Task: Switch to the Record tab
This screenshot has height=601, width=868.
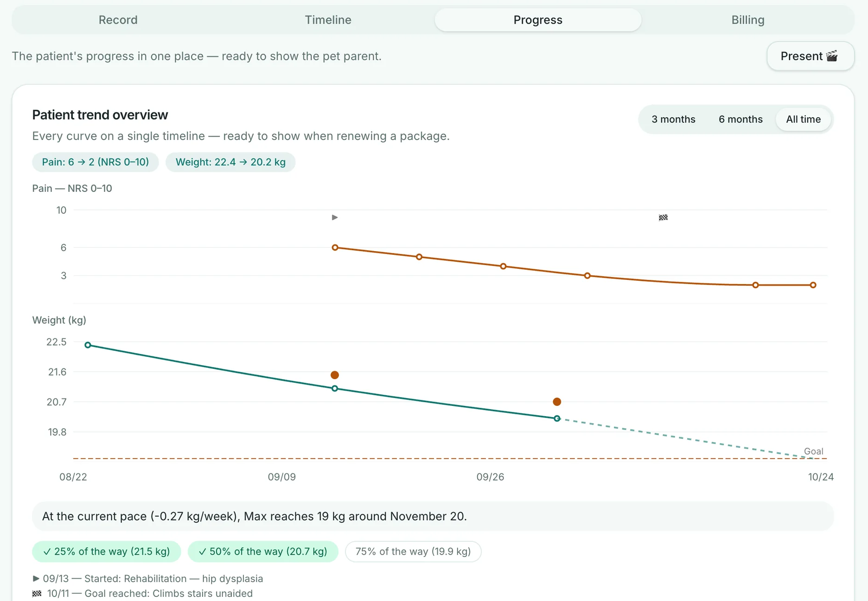Action: pyautogui.click(x=118, y=20)
